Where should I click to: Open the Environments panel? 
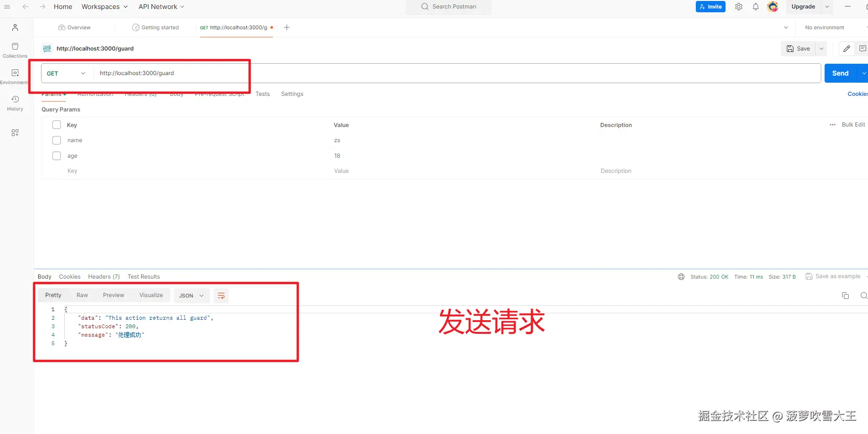[15, 76]
